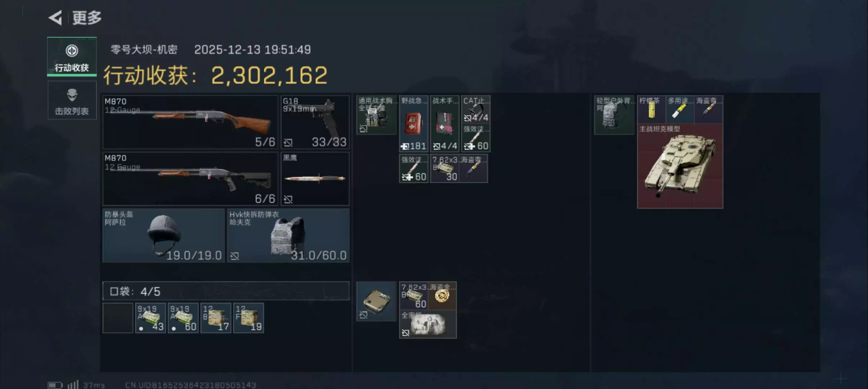Select the wooden-stock M870 shotgun with 5/6 ammo
Image resolution: width=868 pixels, height=389 pixels.
coord(190,122)
